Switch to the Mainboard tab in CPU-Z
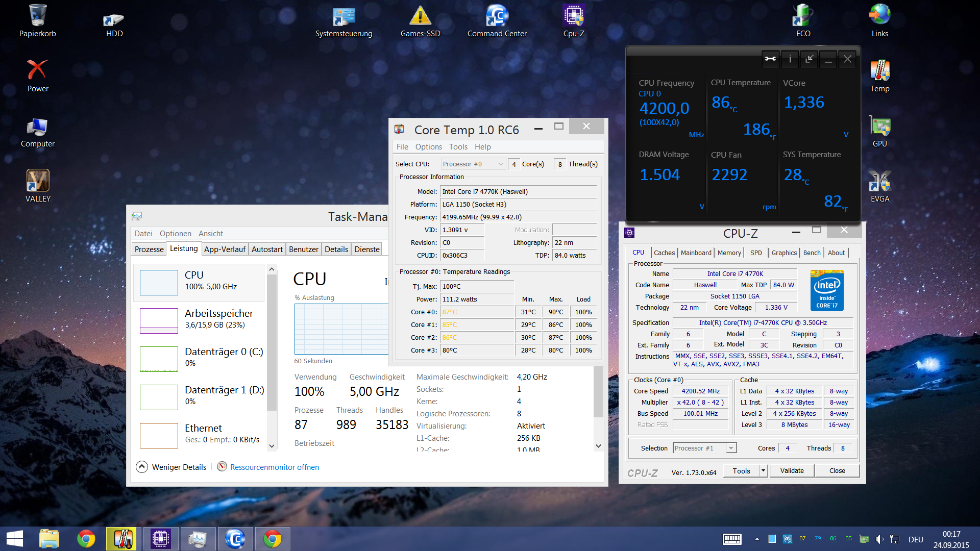The height and width of the screenshot is (551, 980). pos(696,253)
